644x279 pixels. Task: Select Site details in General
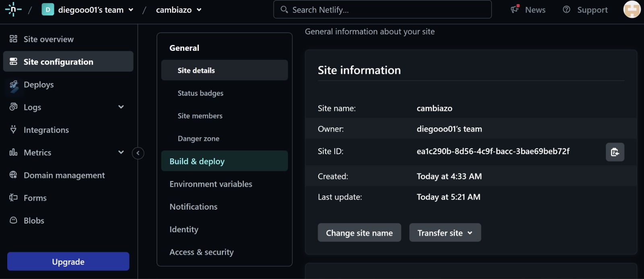coord(225,70)
